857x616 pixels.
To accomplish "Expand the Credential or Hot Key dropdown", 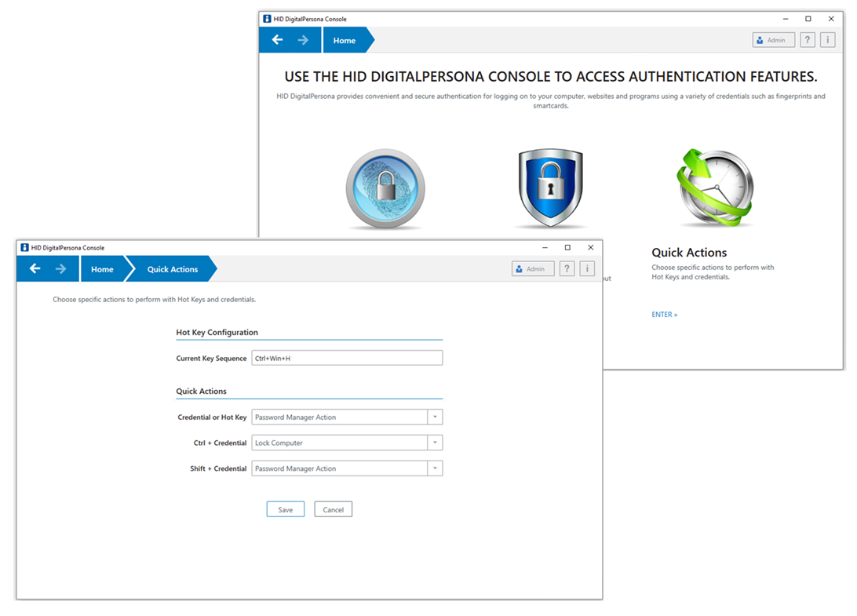I will pos(435,417).
